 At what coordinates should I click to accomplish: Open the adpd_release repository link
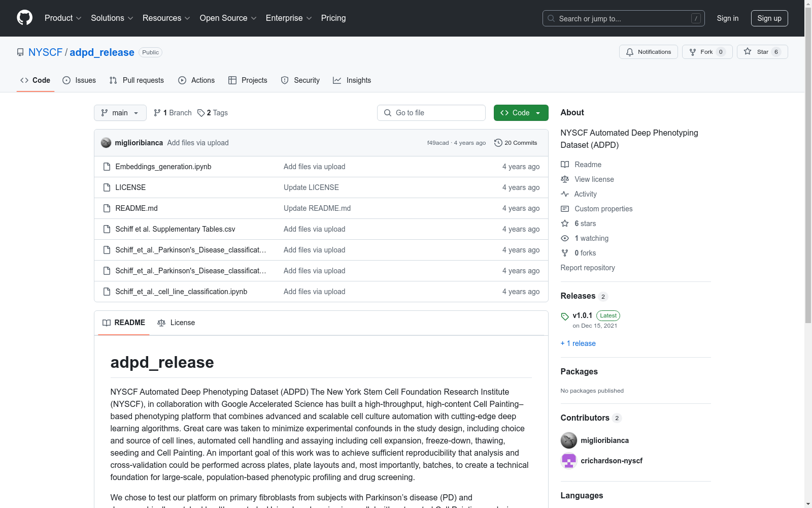point(102,52)
